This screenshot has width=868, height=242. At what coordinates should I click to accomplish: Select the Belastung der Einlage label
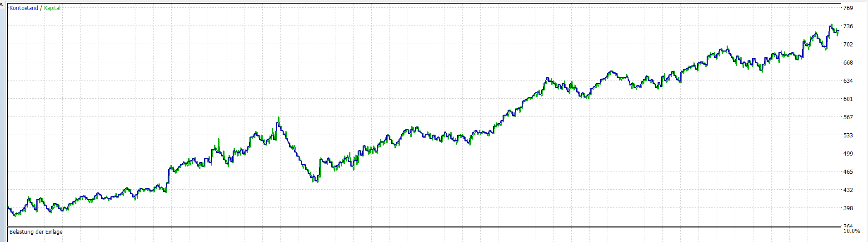(36, 232)
